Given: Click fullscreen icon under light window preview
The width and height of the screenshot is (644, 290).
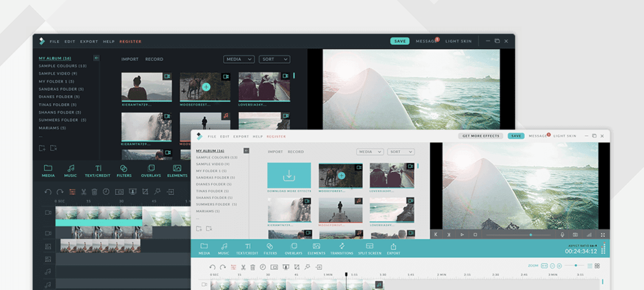Looking at the screenshot, I should point(603,234).
